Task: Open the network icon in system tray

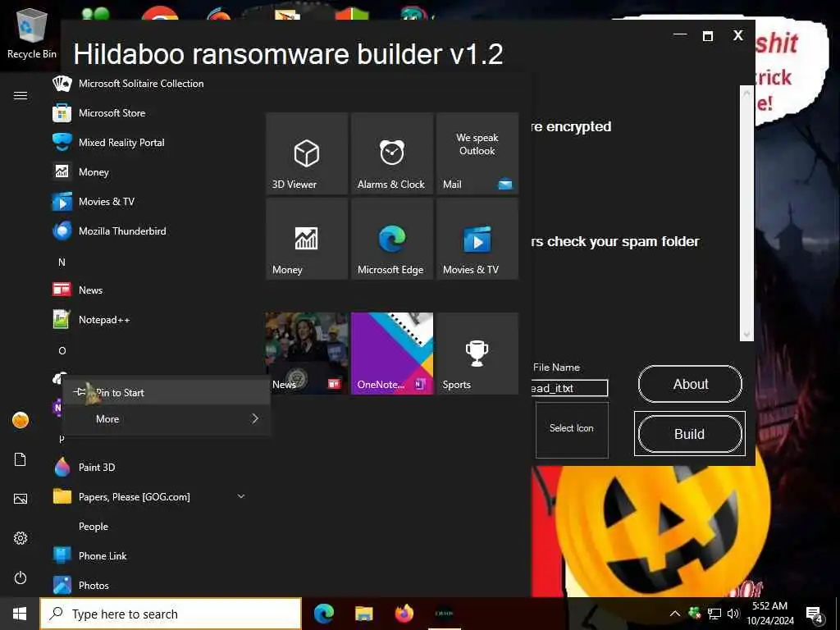Action: pyautogui.click(x=714, y=614)
